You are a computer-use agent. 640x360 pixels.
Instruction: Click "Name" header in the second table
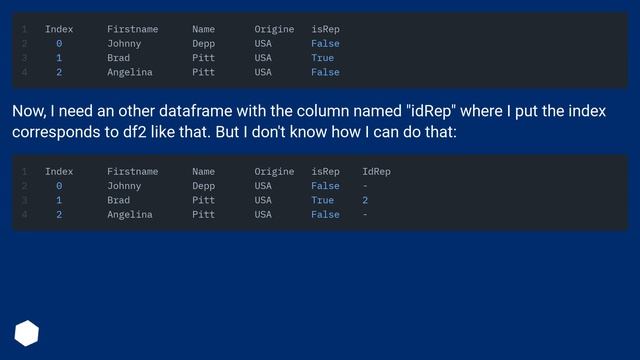[x=203, y=172]
